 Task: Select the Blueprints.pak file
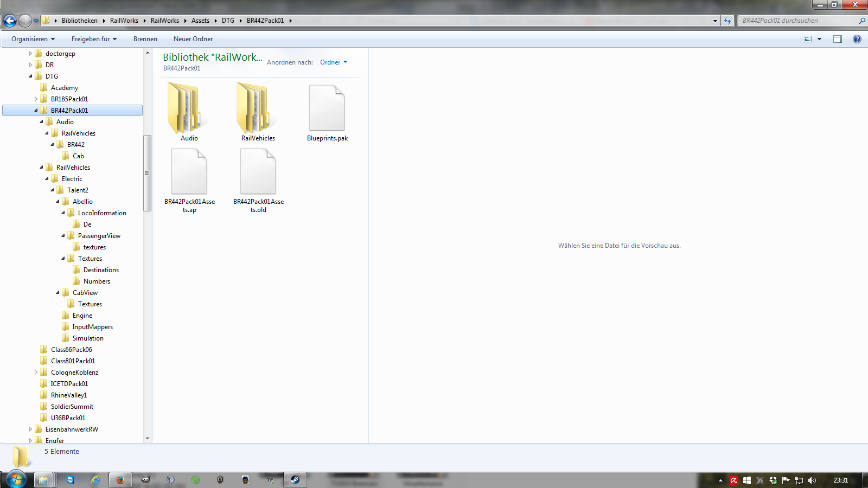[x=327, y=113]
